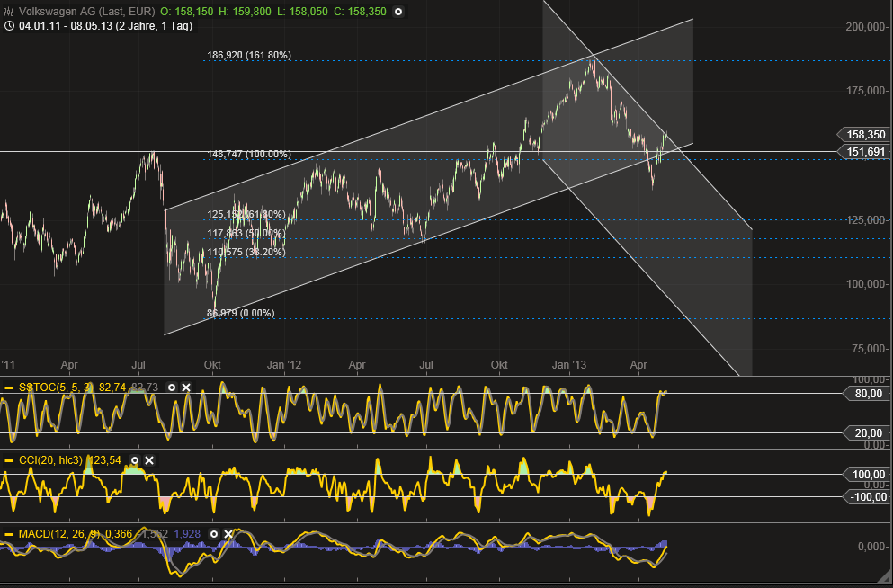
Task: Select the Volkswagen AG (Last, EUR) title
Action: click(x=85, y=12)
